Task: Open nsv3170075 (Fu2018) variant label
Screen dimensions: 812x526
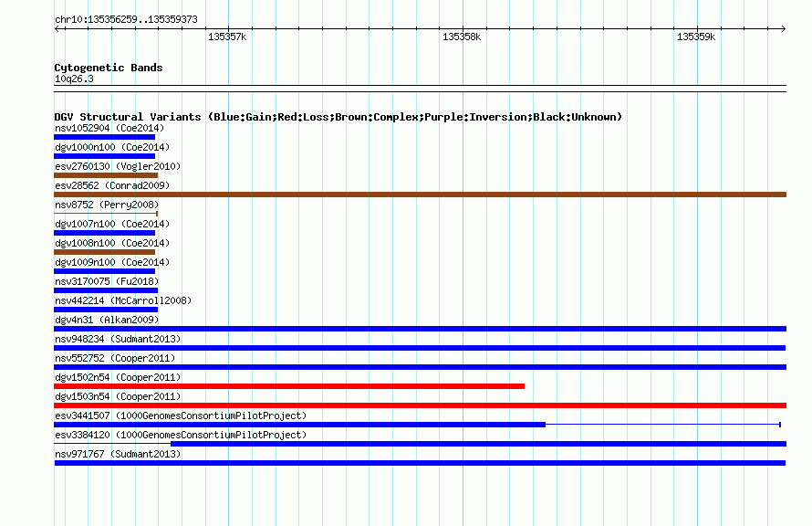Action: (x=107, y=281)
